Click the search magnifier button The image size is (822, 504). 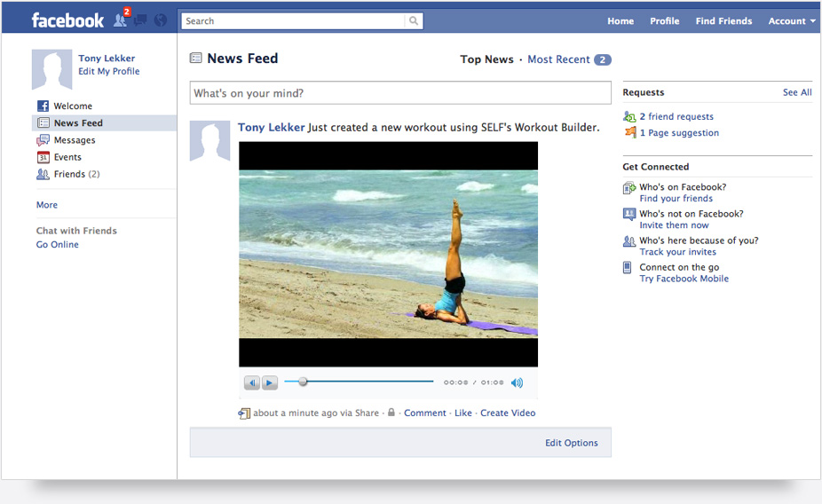pos(414,21)
